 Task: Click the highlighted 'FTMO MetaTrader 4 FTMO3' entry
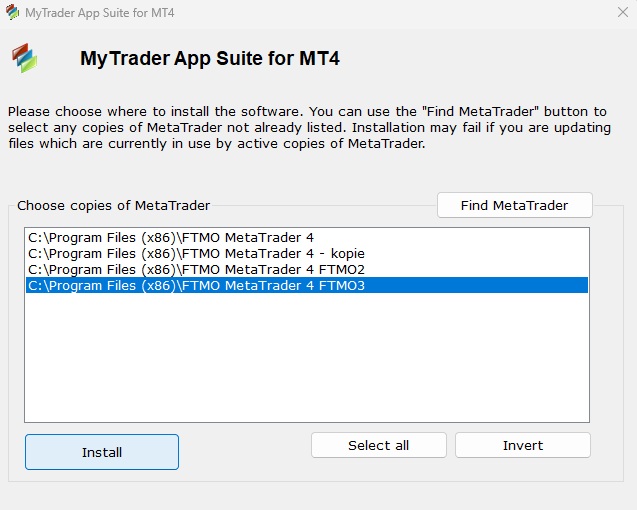tap(196, 286)
